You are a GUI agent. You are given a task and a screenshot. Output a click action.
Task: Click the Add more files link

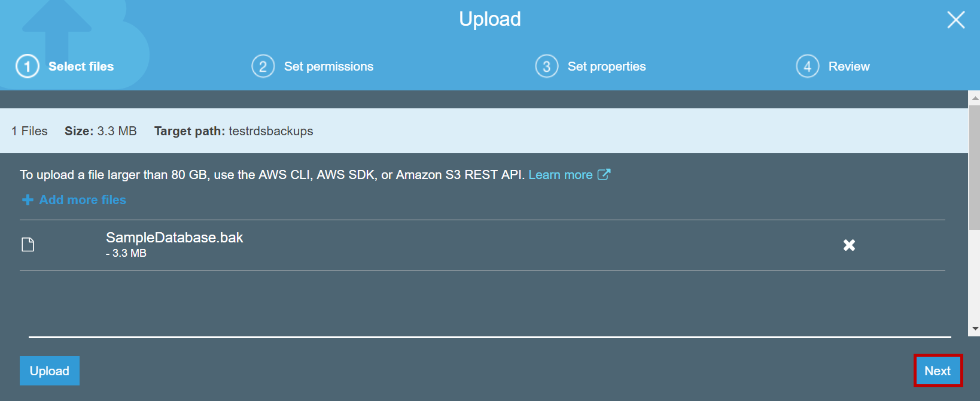pos(83,200)
